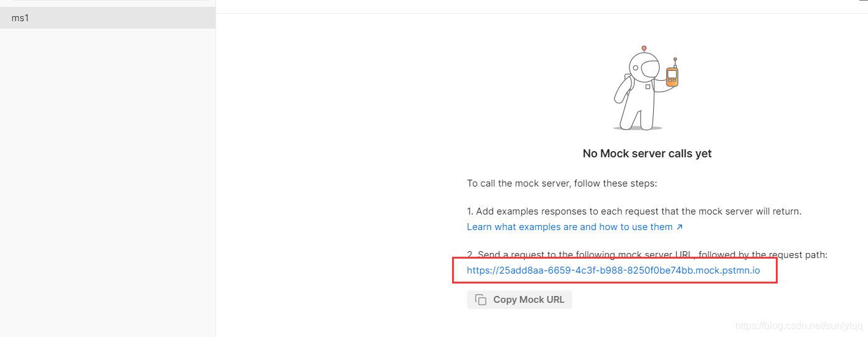Click the To call the mock server text
The height and width of the screenshot is (337, 868).
pyautogui.click(x=562, y=183)
